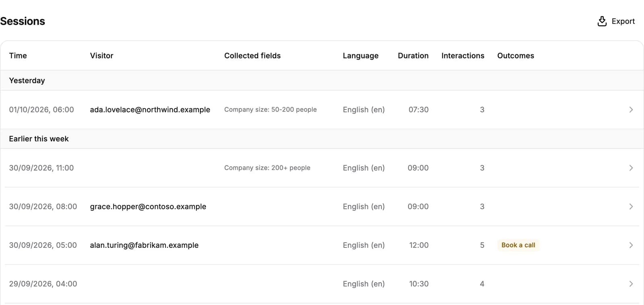Click the Interactions column header
This screenshot has width=644, height=305.
click(463, 56)
